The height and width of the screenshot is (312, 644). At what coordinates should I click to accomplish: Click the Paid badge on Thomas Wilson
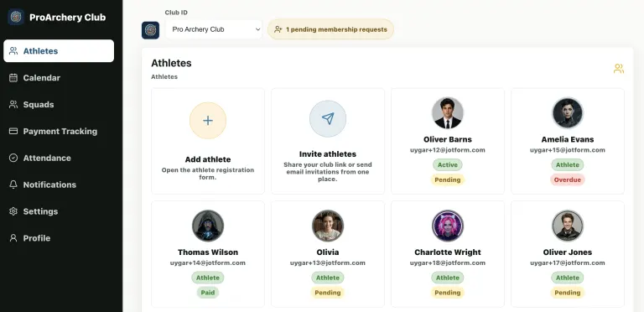[208, 293]
